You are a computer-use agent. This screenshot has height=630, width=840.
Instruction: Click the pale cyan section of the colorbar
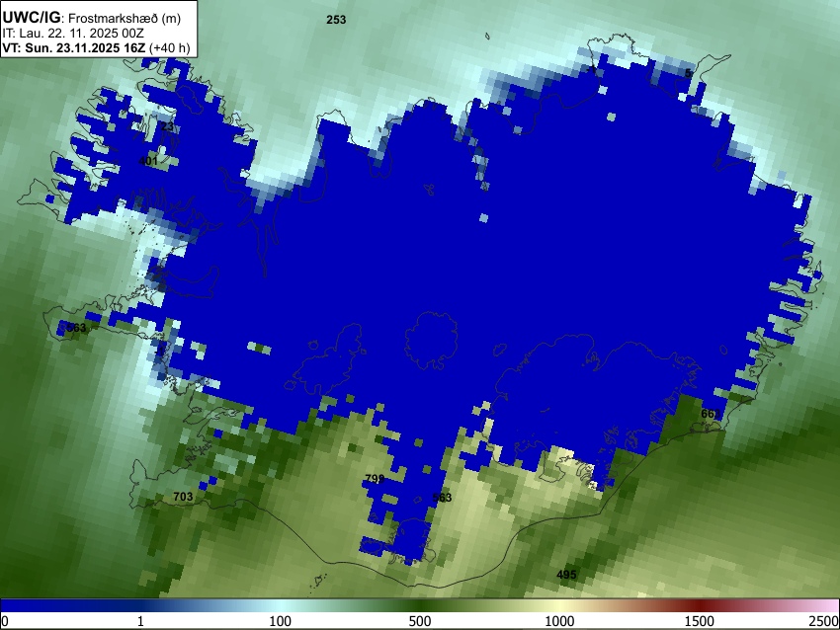281,606
